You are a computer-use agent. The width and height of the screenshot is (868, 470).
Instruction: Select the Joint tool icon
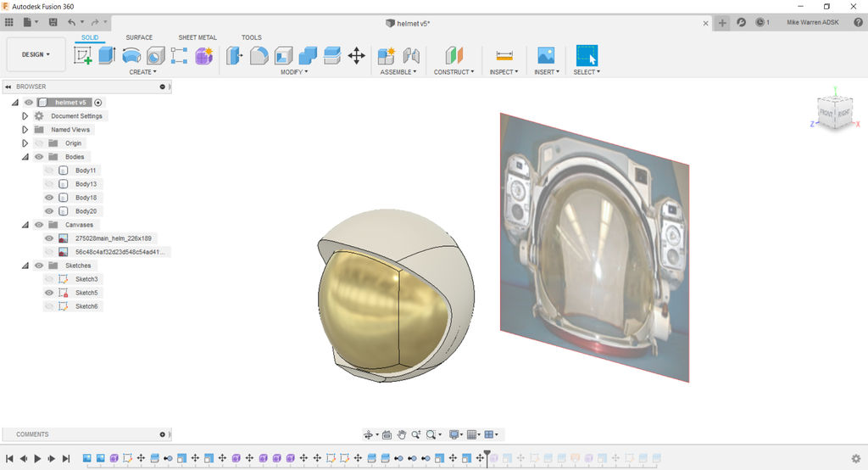pos(411,55)
